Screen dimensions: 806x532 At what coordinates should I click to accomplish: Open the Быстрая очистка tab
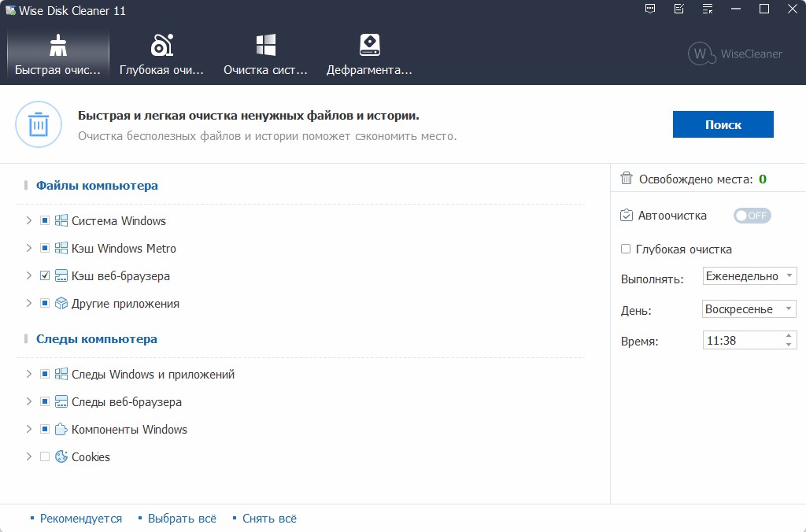57,55
